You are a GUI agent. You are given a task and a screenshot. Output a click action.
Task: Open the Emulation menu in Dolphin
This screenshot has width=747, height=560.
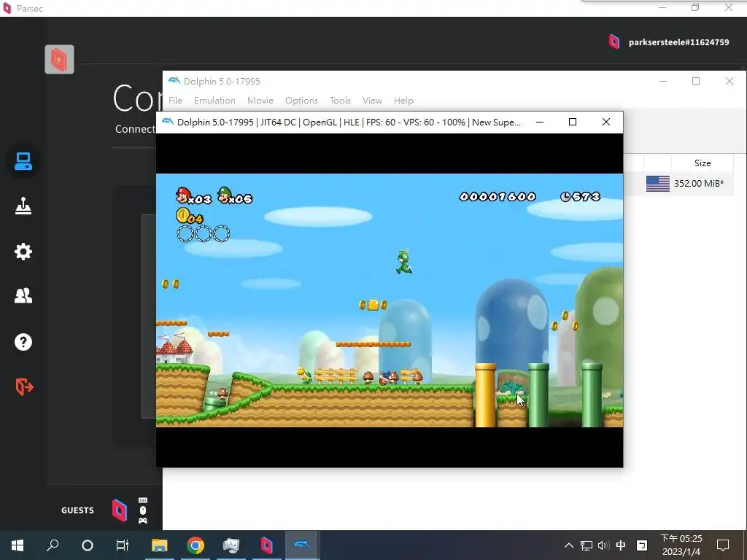pos(214,101)
